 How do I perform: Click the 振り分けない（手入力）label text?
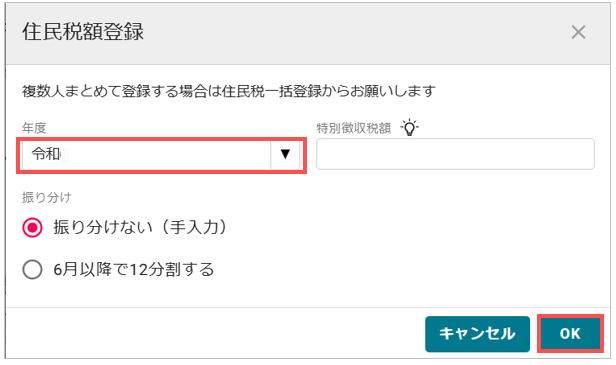click(x=140, y=227)
